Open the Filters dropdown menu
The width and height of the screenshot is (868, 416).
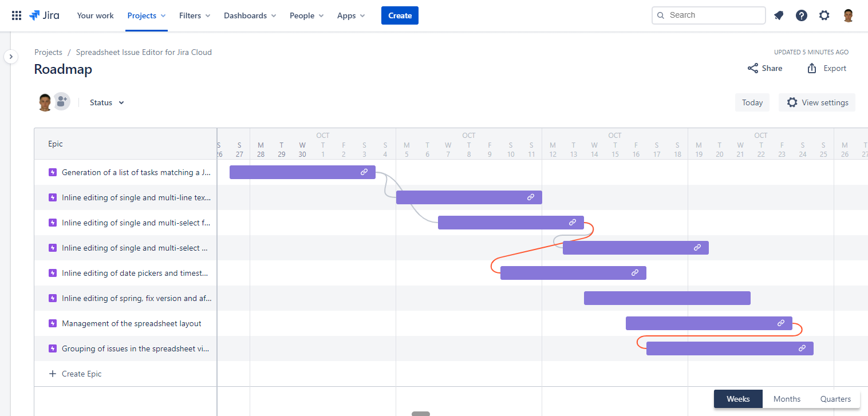[195, 15]
